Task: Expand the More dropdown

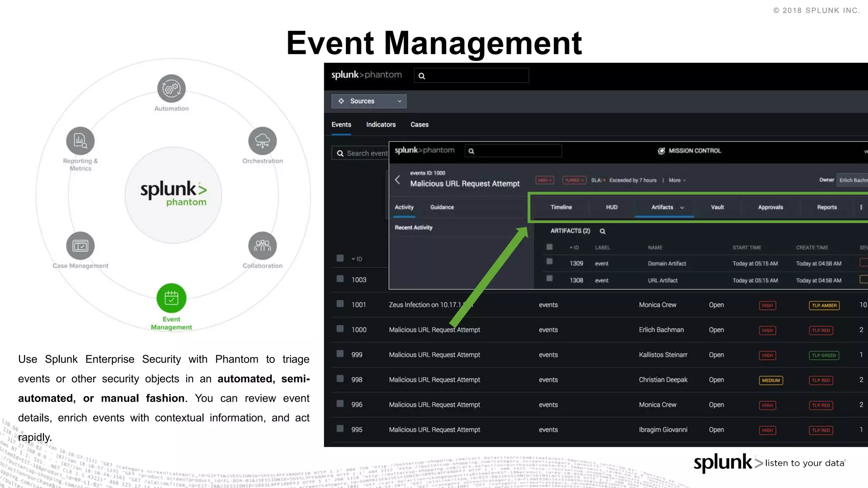Action: [x=677, y=180]
